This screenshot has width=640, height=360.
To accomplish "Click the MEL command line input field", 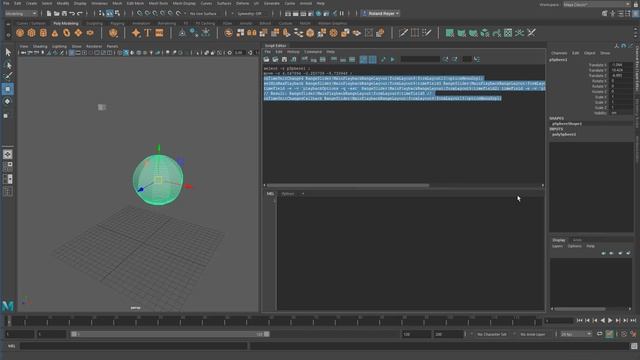I will [x=133, y=346].
